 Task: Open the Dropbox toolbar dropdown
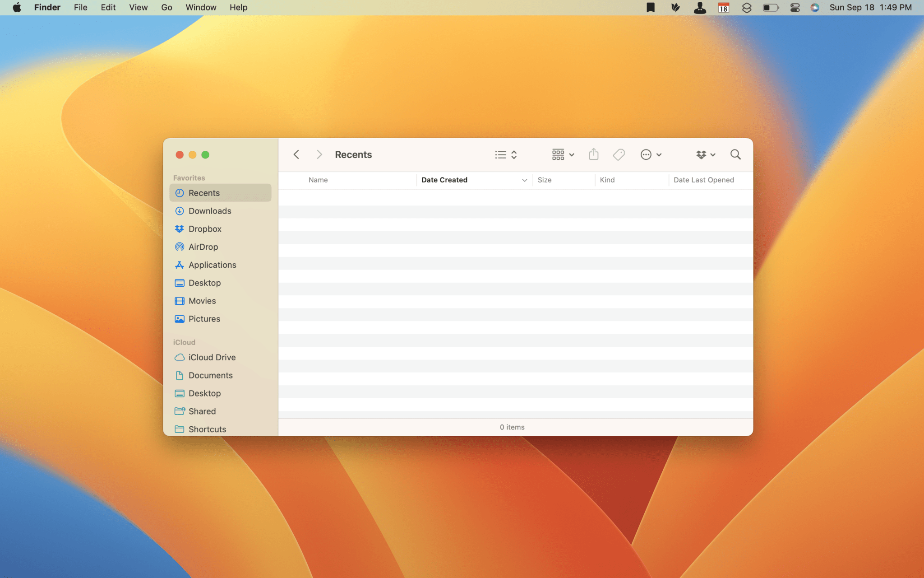705,154
